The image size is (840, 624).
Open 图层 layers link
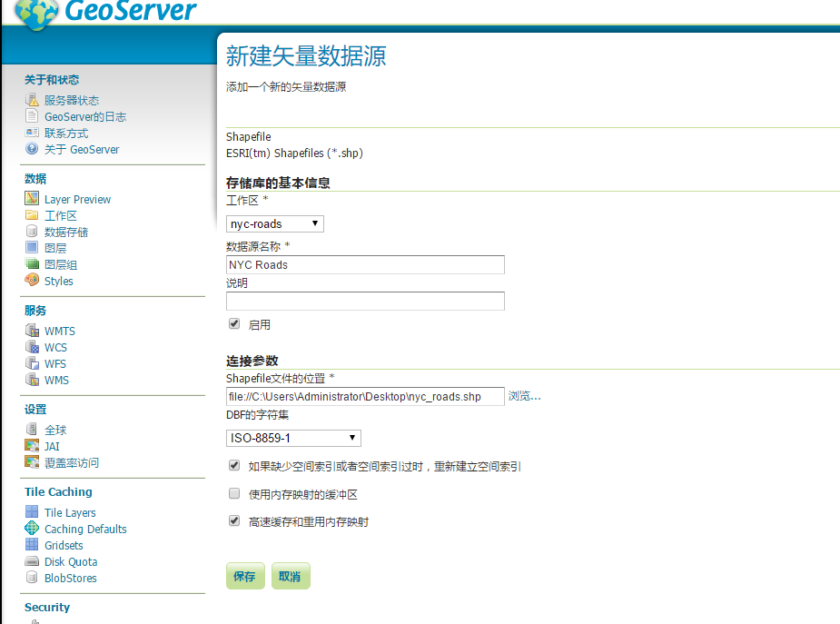coord(55,248)
